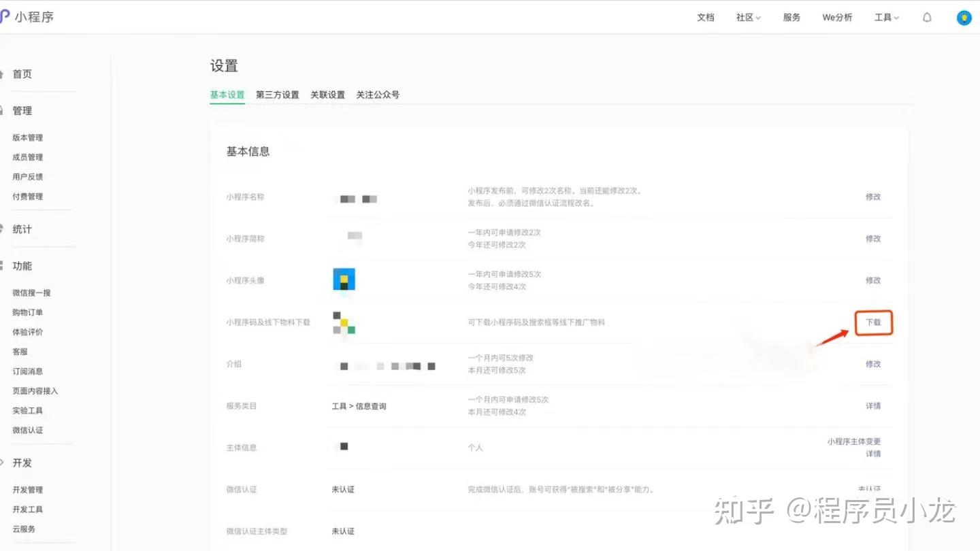Open 用户反馈 in the sidebar
The width and height of the screenshot is (980, 551).
coord(27,177)
